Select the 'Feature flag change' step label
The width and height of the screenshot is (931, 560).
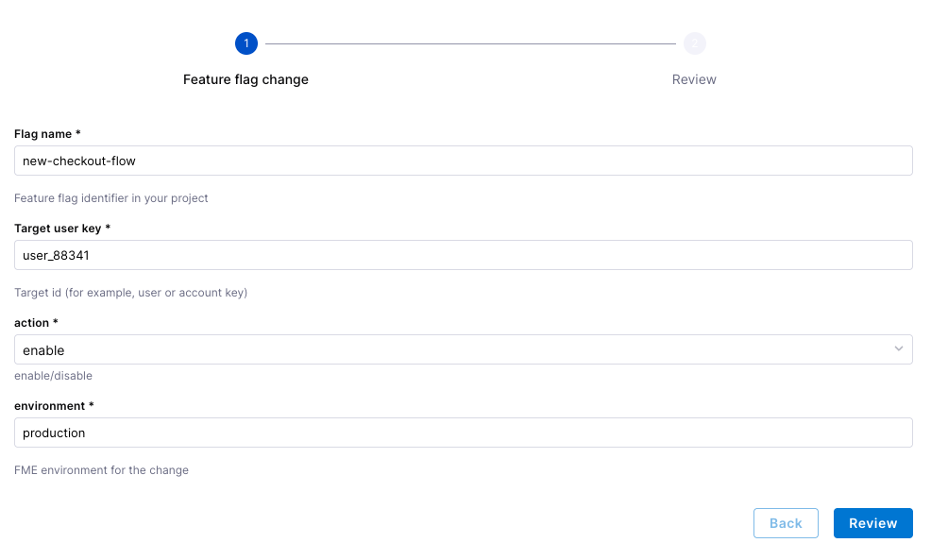click(245, 79)
